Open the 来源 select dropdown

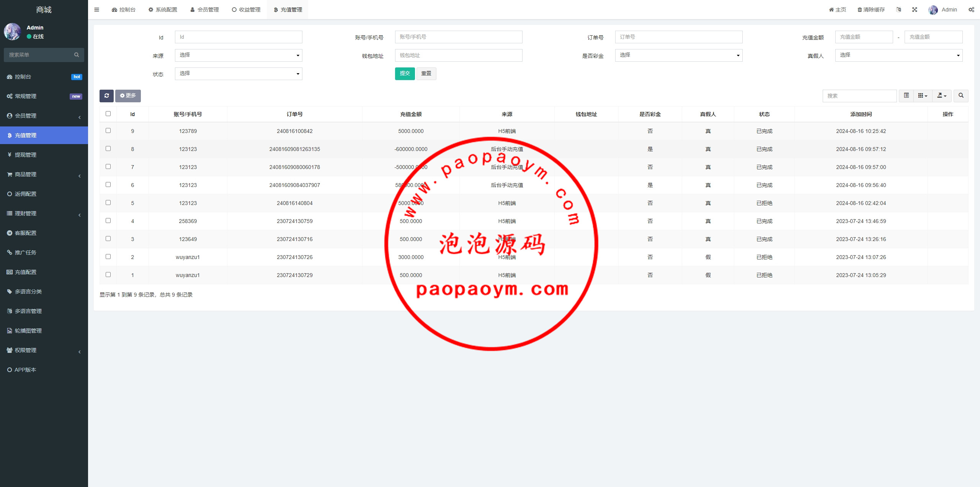click(x=238, y=55)
